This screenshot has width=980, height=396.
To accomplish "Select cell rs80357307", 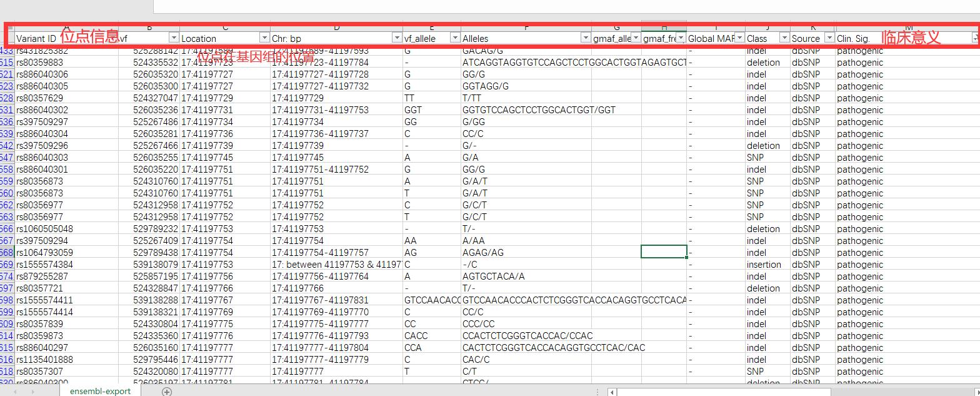I will (x=66, y=372).
